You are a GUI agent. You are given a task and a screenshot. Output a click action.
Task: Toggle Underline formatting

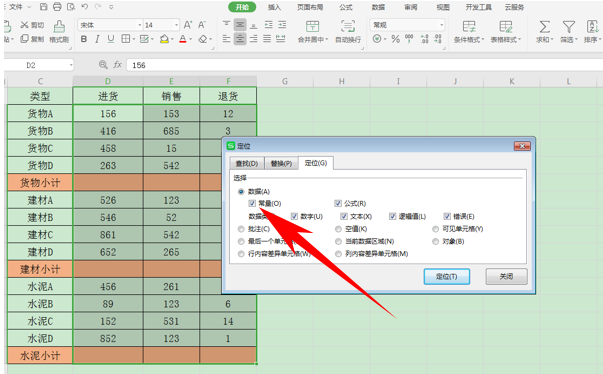pos(111,39)
